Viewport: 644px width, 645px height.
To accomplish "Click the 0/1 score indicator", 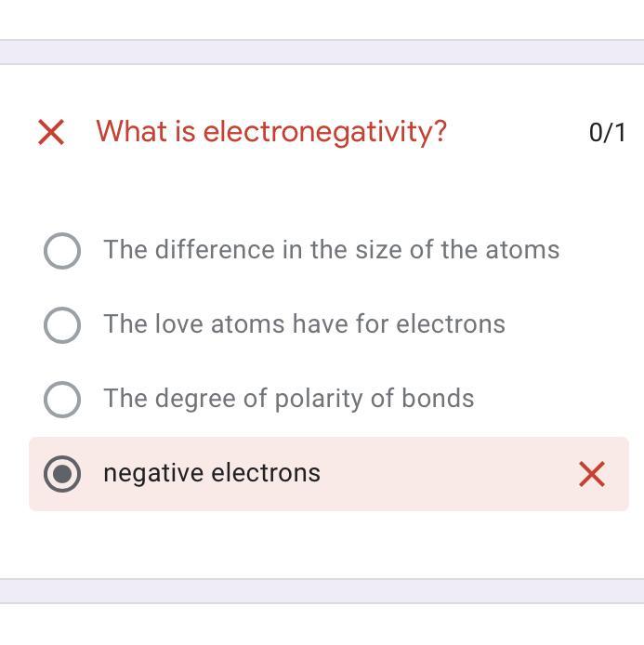I will click(607, 132).
